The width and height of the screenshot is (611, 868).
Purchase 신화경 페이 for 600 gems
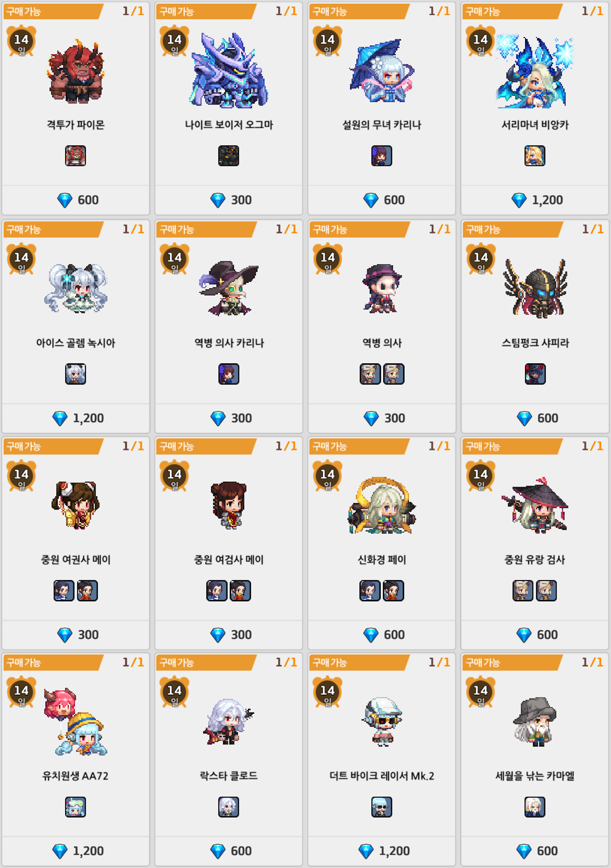pyautogui.click(x=381, y=635)
